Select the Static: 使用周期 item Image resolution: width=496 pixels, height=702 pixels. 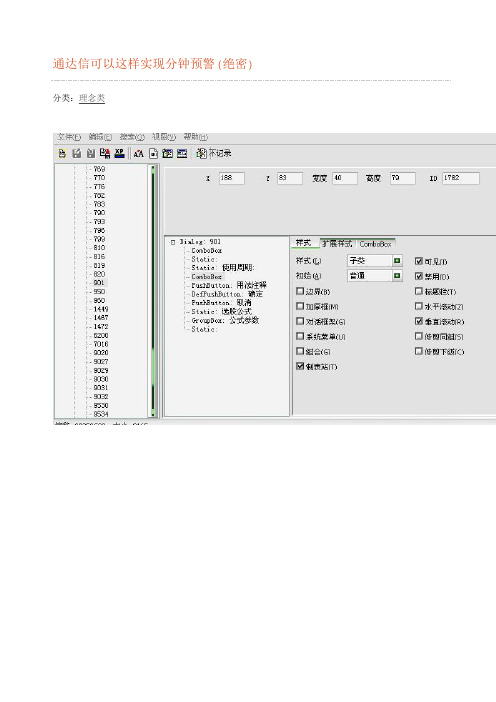(223, 268)
